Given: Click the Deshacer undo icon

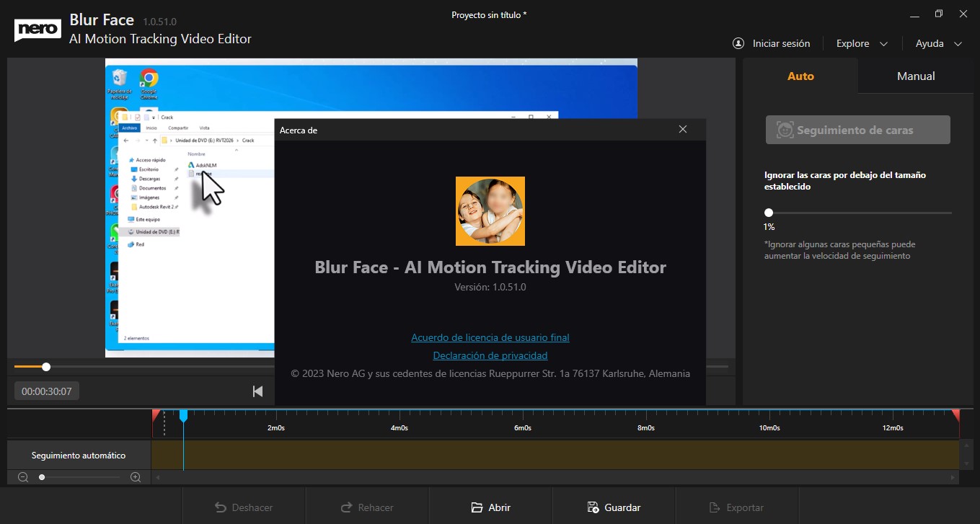Looking at the screenshot, I should [x=220, y=507].
